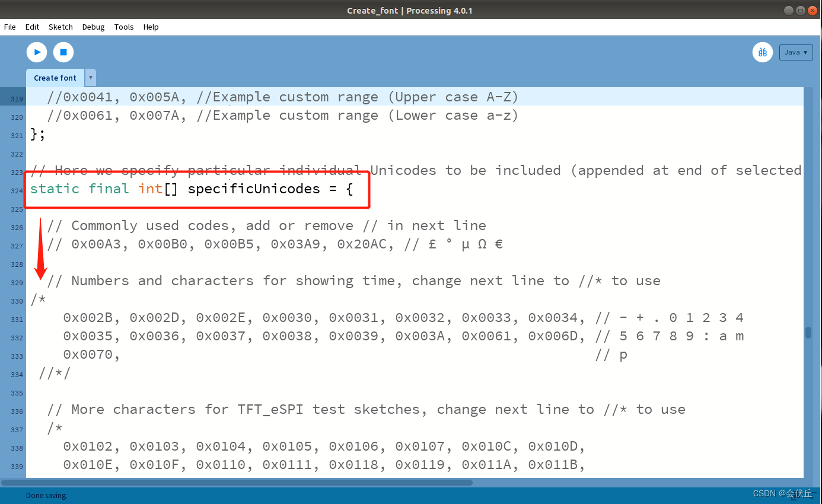Open the Help menu
The image size is (822, 504).
(151, 27)
